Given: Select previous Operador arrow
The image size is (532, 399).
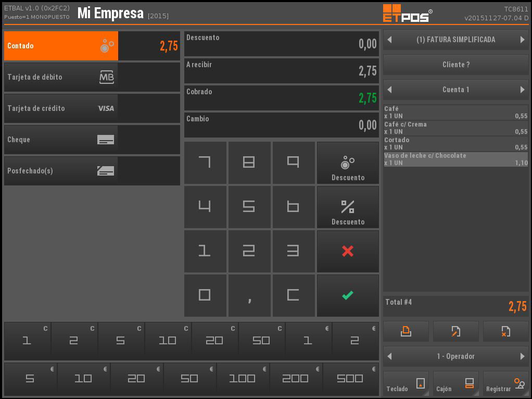Looking at the screenshot, I should tap(389, 356).
